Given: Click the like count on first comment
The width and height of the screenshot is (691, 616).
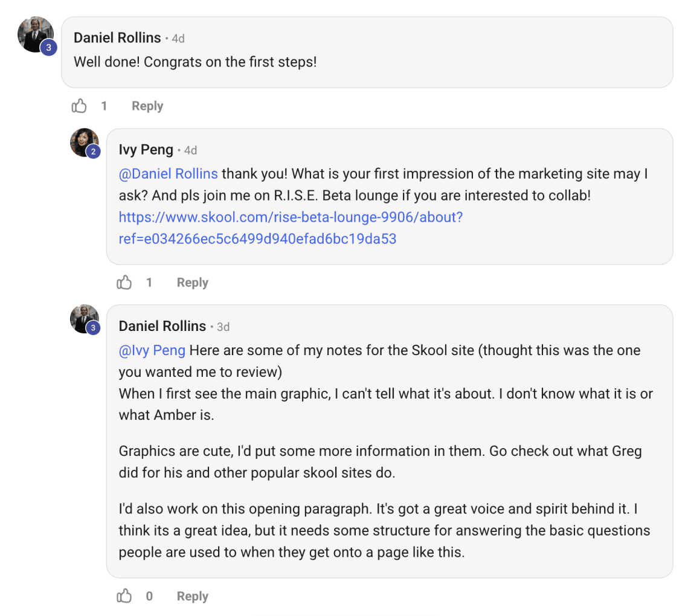Looking at the screenshot, I should 104,106.
